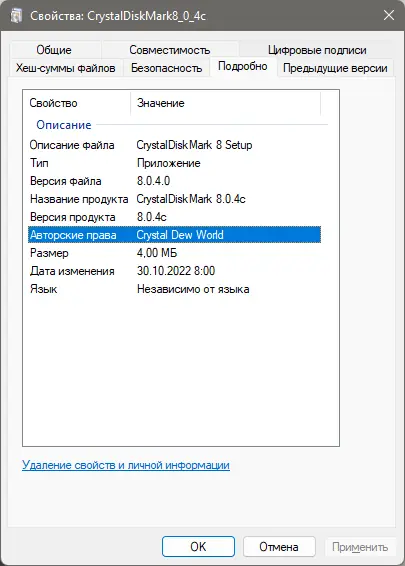Click the Crystal Dew World value
Viewport: 405px width, 566px height.
pos(180,235)
